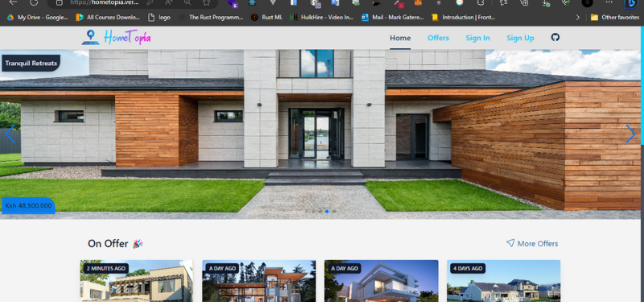Open The Rust Programming bookmark
The width and height of the screenshot is (644, 302).
tap(211, 17)
